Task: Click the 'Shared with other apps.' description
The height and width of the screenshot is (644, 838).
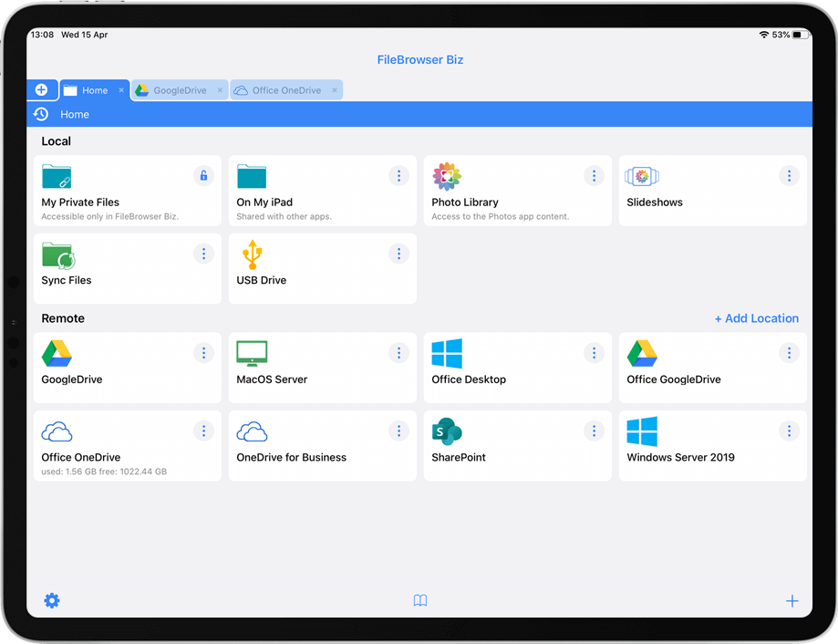Action: point(284,216)
